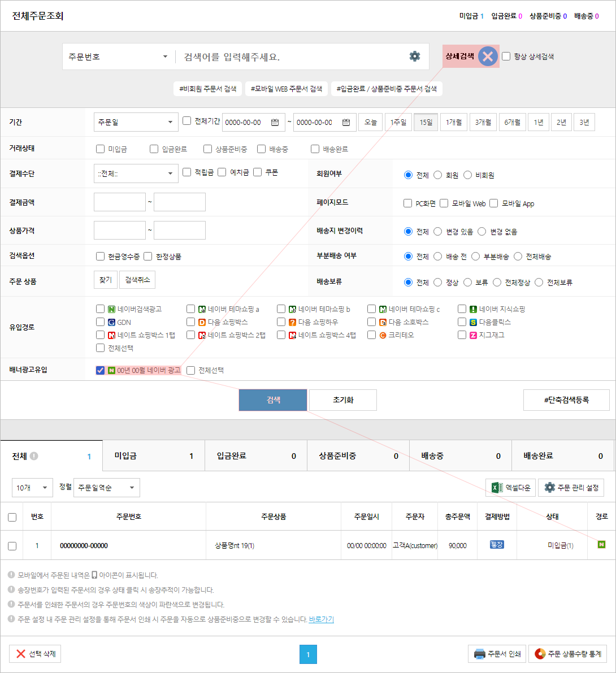
Task: Open search settings gear icon
Action: click(415, 57)
